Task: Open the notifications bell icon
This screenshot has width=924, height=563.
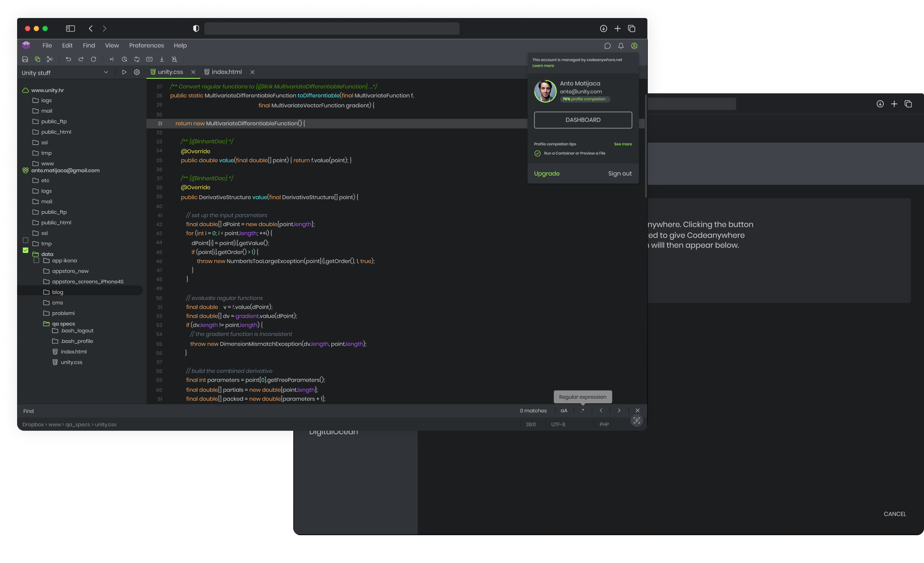Action: [621, 45]
